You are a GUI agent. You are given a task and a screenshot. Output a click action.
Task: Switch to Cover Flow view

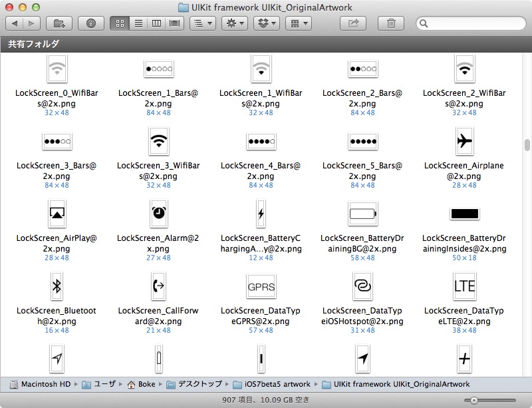[174, 23]
